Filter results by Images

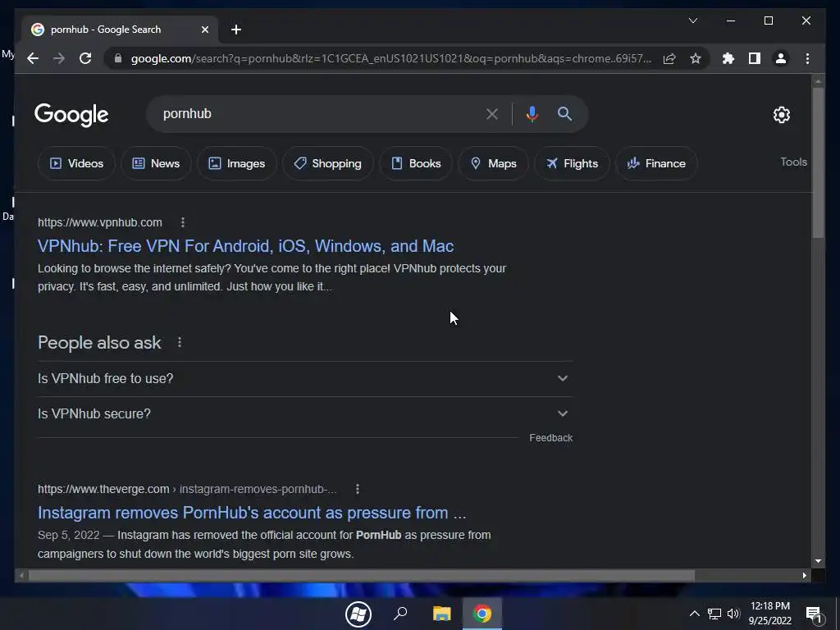236,163
